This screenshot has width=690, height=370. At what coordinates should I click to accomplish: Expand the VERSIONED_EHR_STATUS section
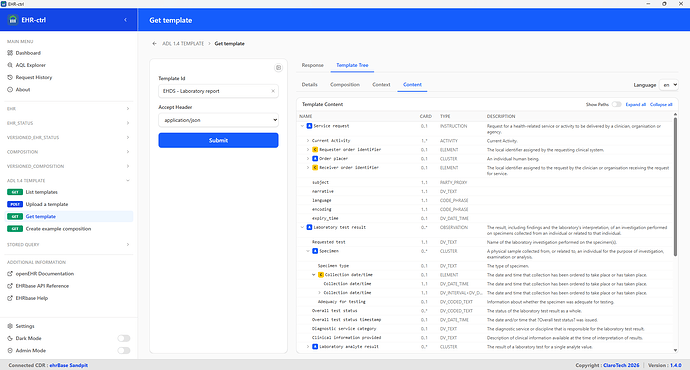pos(68,138)
